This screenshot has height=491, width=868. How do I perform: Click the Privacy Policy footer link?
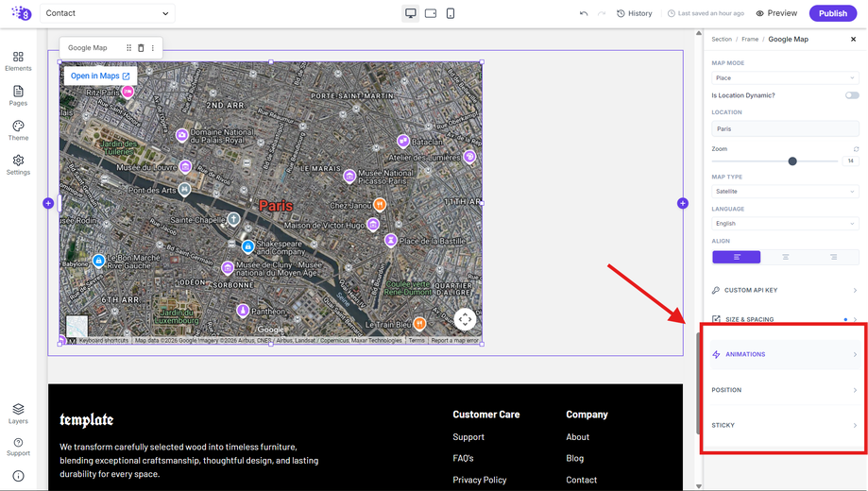click(480, 480)
